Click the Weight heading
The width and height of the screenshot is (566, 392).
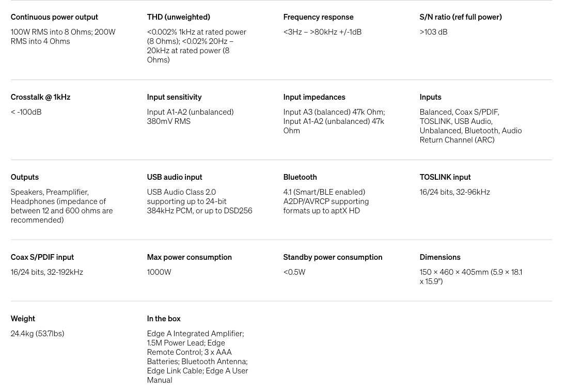click(x=23, y=319)
